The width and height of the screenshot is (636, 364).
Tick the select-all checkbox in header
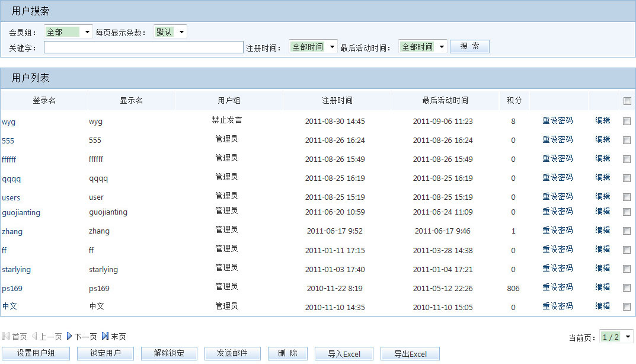click(627, 101)
